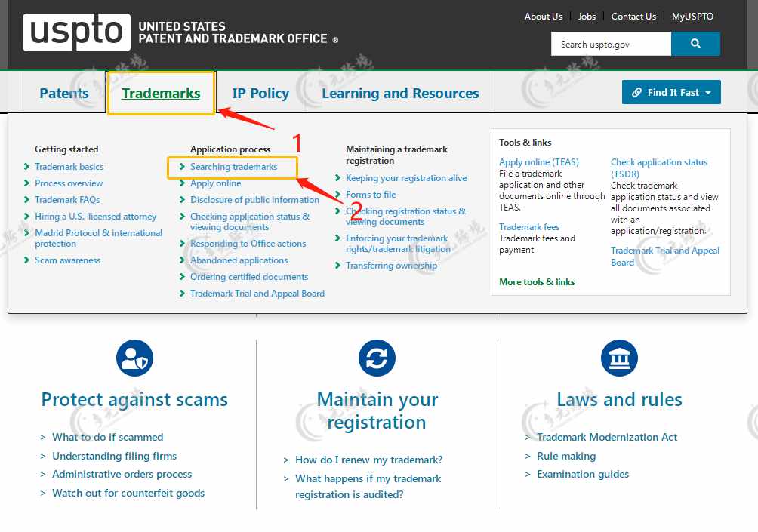Image resolution: width=758 pixels, height=532 pixels.
Task: Open Madrid Protocol & international protection
Action: pyautogui.click(x=99, y=238)
